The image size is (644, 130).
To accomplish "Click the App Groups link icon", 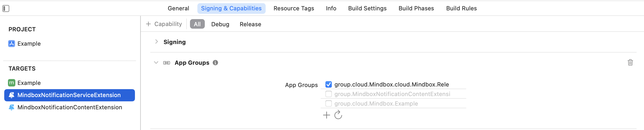I will coord(166,63).
